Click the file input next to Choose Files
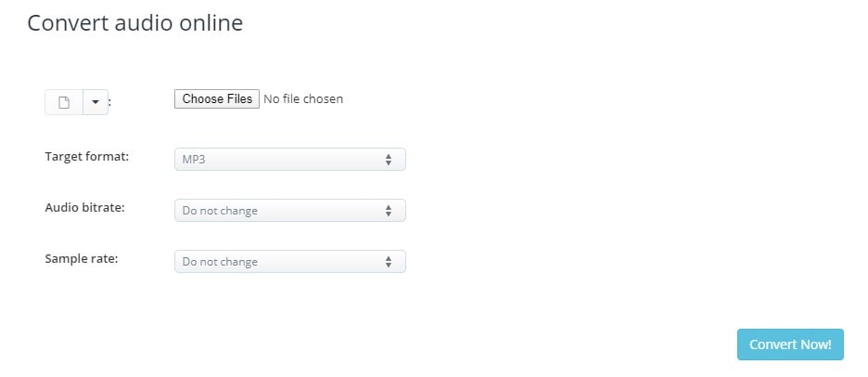The image size is (868, 377). click(259, 98)
